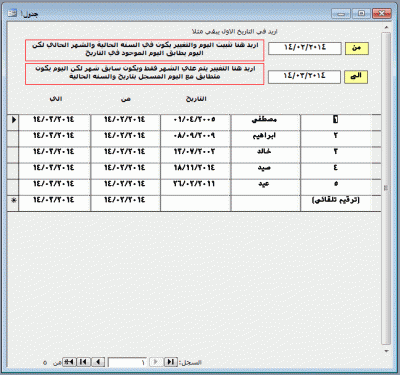Click the التاريخ column header

coord(196,99)
